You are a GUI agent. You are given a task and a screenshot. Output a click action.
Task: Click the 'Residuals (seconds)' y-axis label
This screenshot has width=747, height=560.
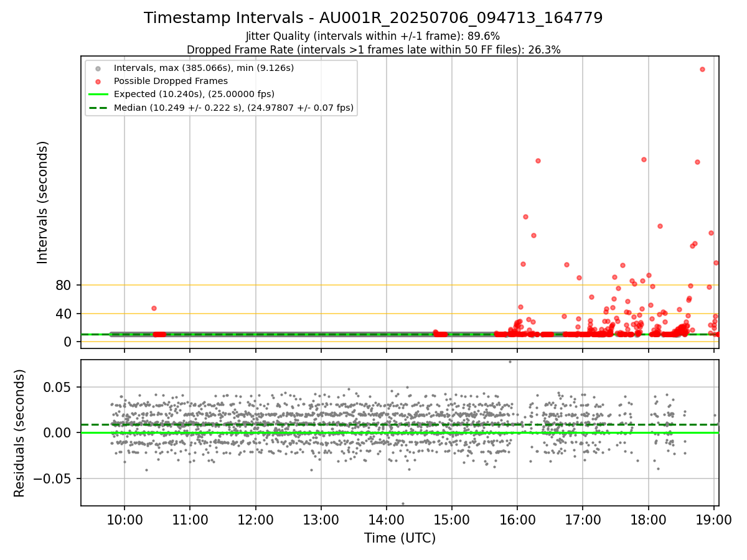20,433
